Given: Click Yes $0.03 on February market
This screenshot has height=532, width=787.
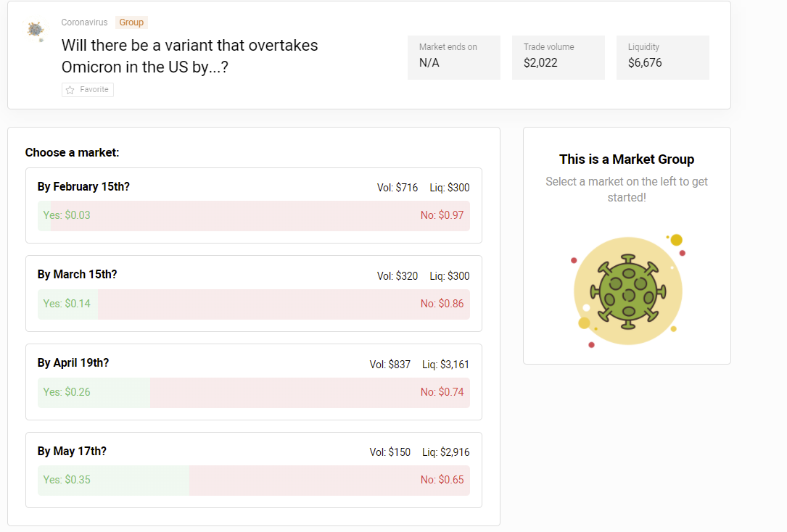Looking at the screenshot, I should click(x=67, y=215).
